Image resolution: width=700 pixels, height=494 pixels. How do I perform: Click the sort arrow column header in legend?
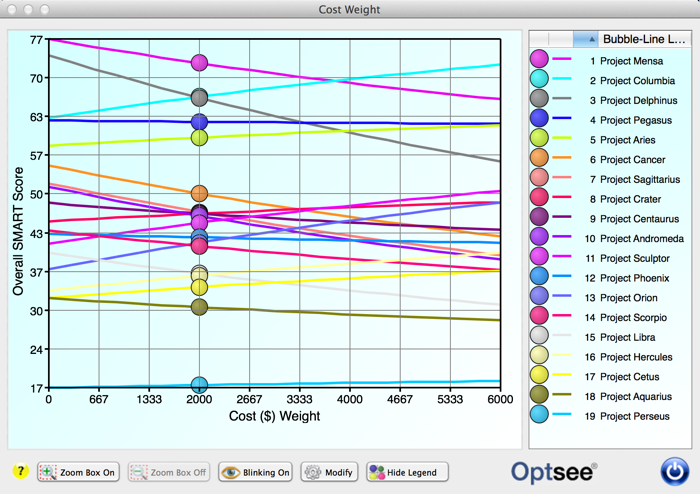pyautogui.click(x=590, y=39)
